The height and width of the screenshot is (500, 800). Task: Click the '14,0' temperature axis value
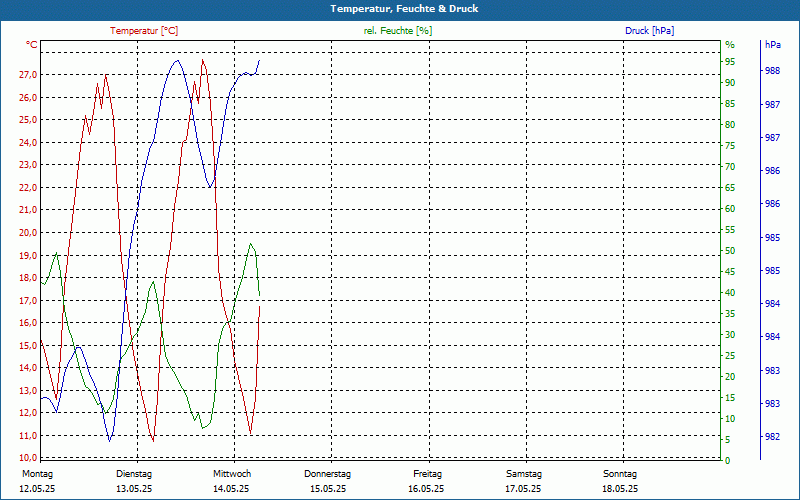[28, 368]
